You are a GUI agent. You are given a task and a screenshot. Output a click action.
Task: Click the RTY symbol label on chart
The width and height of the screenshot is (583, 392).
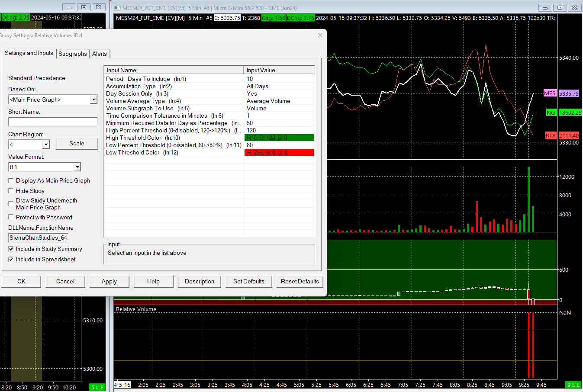tap(551, 135)
